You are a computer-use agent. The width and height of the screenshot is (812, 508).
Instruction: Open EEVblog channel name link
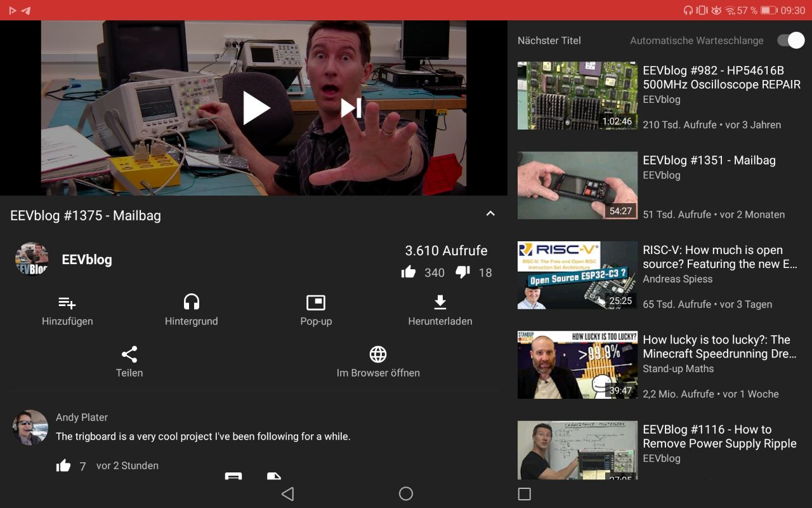[87, 259]
